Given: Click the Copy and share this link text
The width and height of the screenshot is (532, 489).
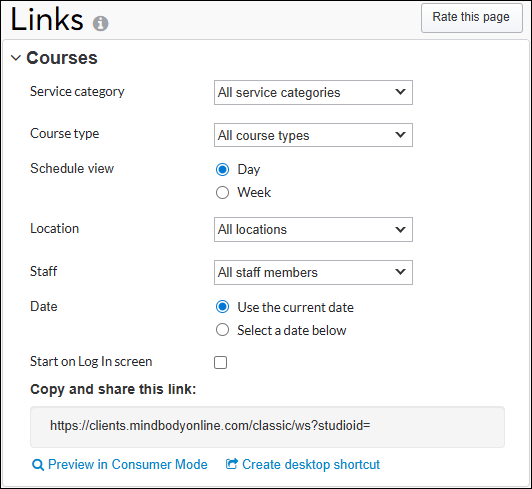Looking at the screenshot, I should tap(113, 390).
